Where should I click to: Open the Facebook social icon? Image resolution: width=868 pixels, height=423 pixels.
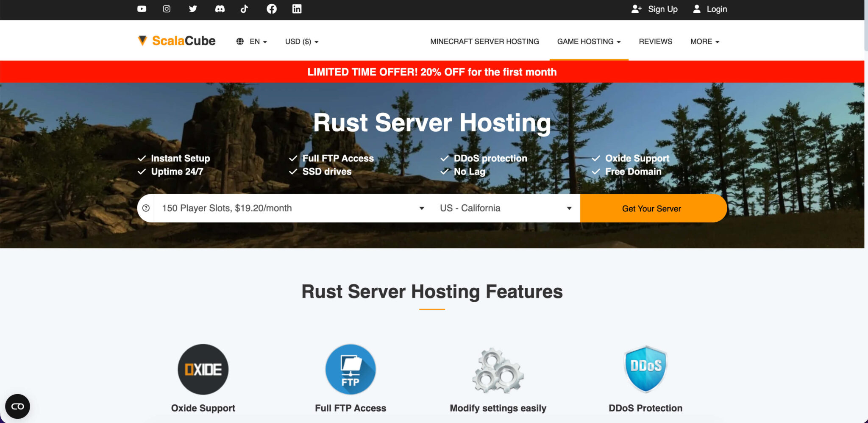tap(272, 9)
